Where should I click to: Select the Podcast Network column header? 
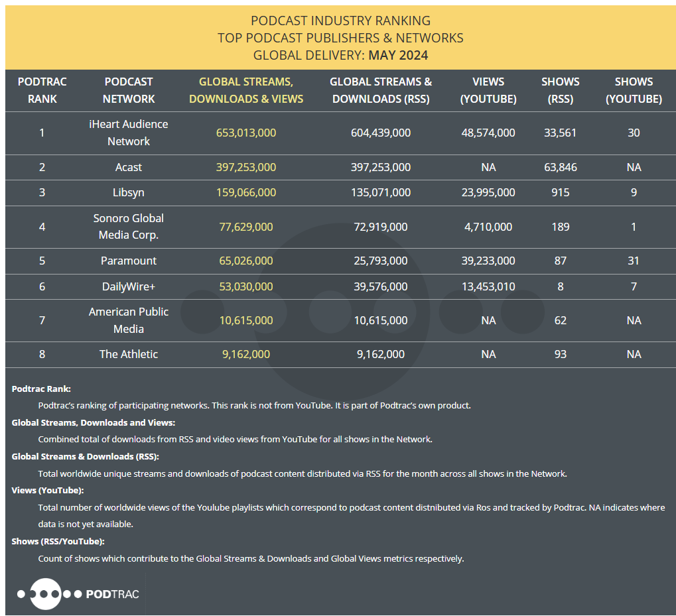pyautogui.click(x=129, y=90)
